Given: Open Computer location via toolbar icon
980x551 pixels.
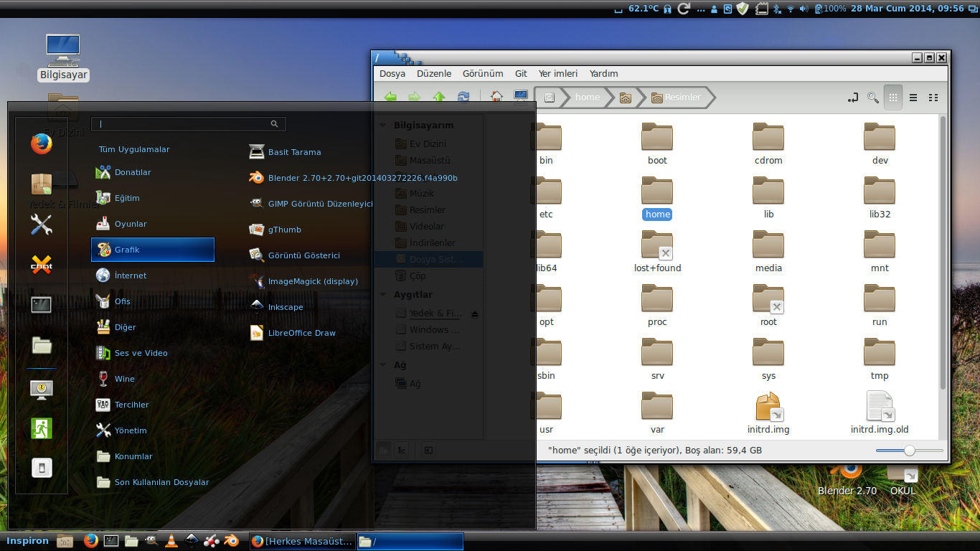Looking at the screenshot, I should coord(521,97).
